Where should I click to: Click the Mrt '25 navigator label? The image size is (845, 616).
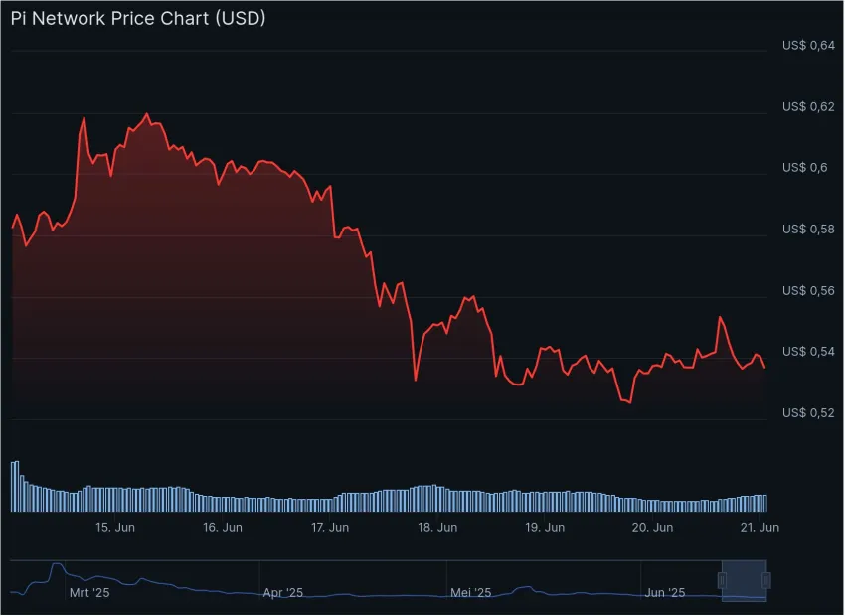pos(90,592)
